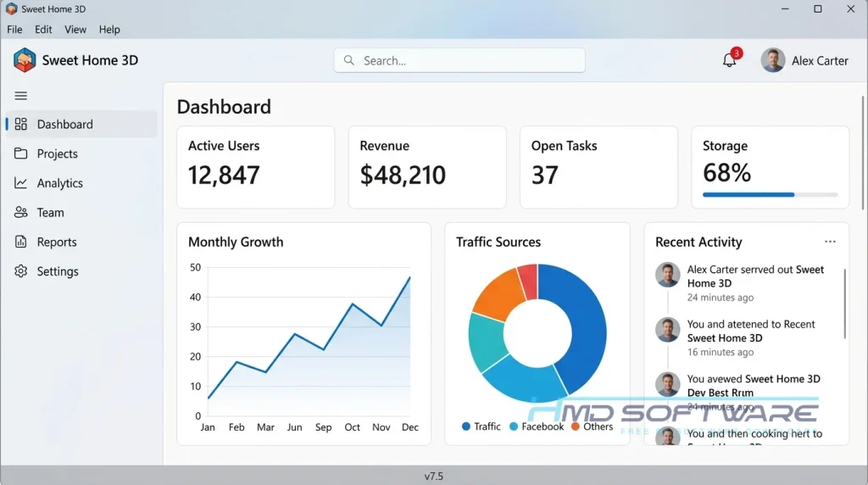
Task: Click the Dec peak on growth line
Action: 409,277
